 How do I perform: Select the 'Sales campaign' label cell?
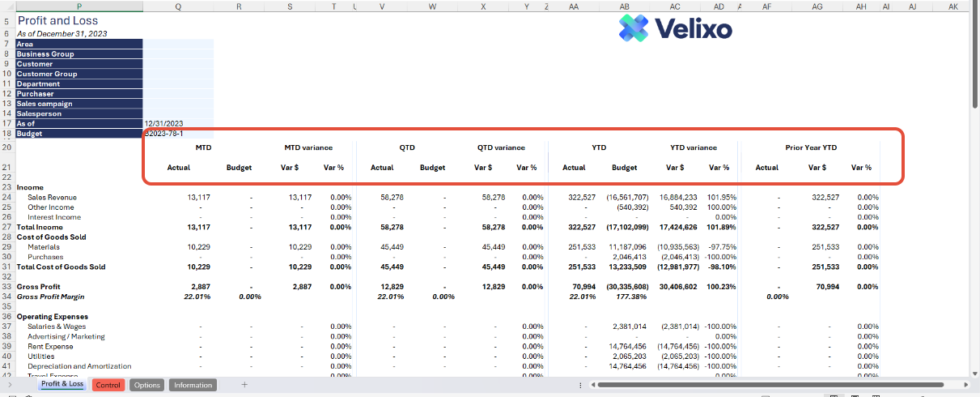click(x=79, y=104)
